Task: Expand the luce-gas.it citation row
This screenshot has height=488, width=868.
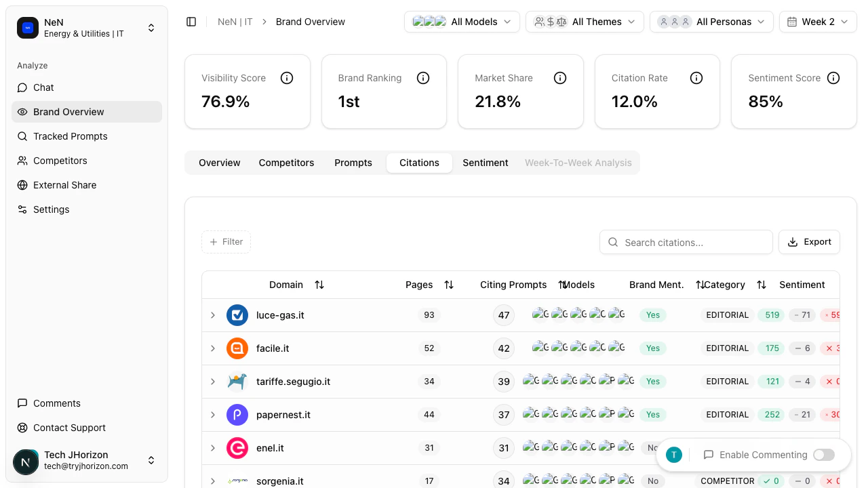Action: (213, 315)
